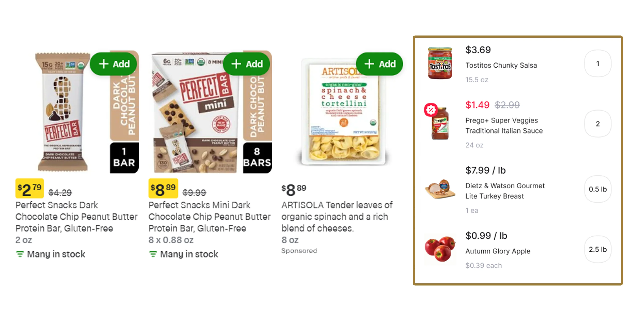Open the Tostitos Chunky Salsa jar thumbnail
The image size is (644, 321).
tap(440, 63)
